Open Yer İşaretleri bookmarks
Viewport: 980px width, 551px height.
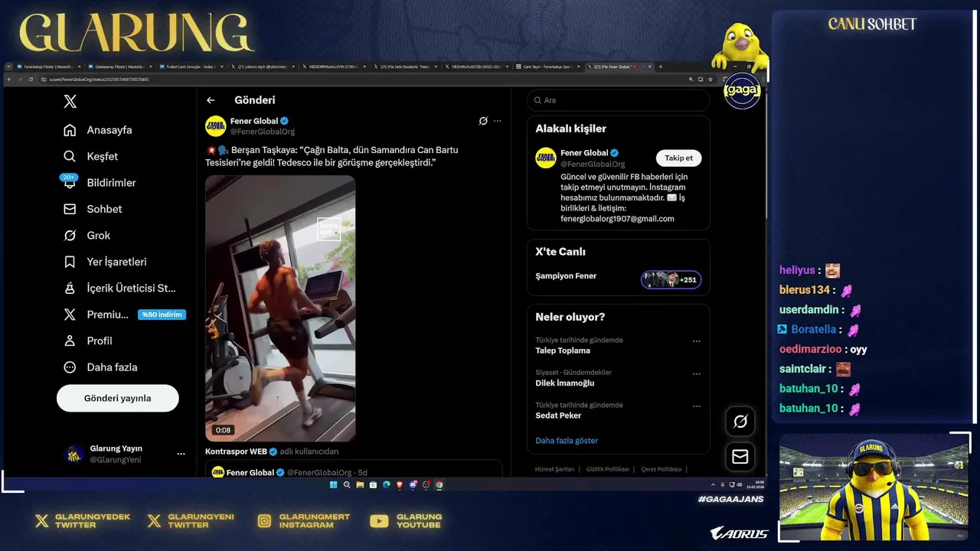coord(105,262)
